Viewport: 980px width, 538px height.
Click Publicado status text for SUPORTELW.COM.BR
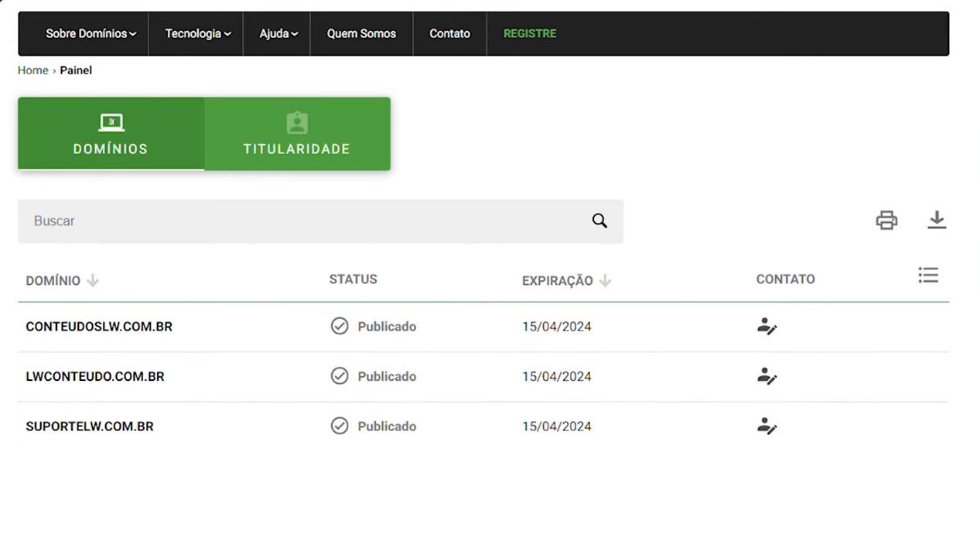pos(387,427)
